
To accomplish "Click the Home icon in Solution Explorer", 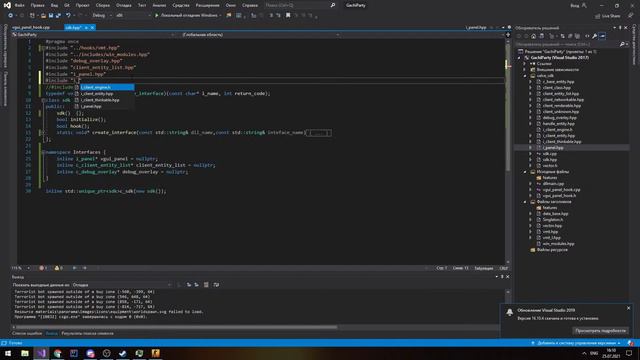I will (533, 36).
